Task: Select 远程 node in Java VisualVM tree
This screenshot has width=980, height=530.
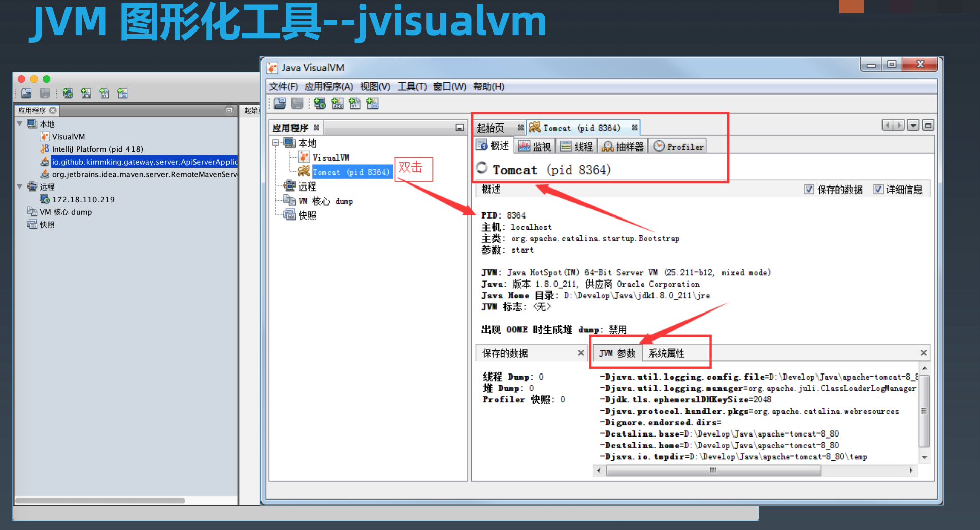Action: tap(307, 187)
